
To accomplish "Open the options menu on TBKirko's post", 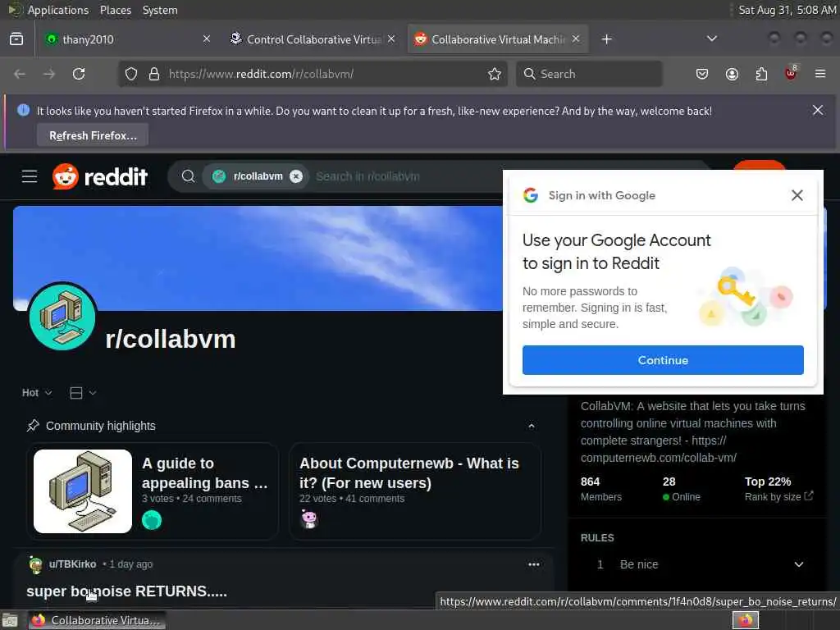I will click(x=533, y=564).
